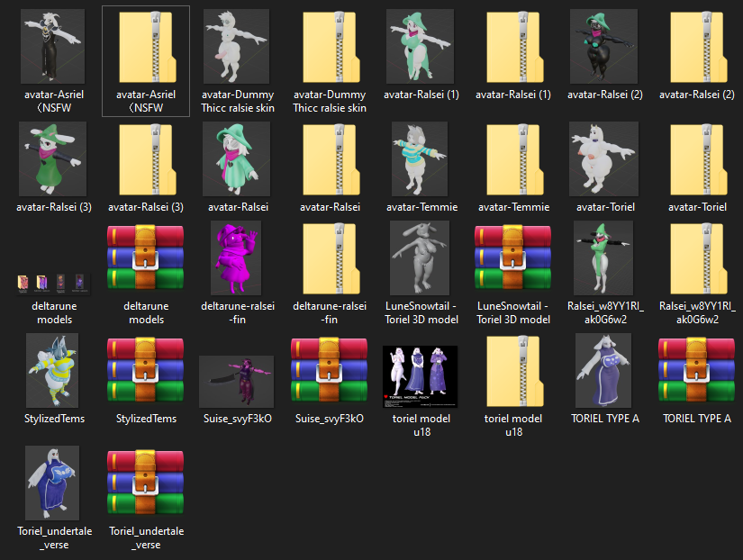Click the "StylizedTems" name under the WinRAR archive

tap(147, 419)
